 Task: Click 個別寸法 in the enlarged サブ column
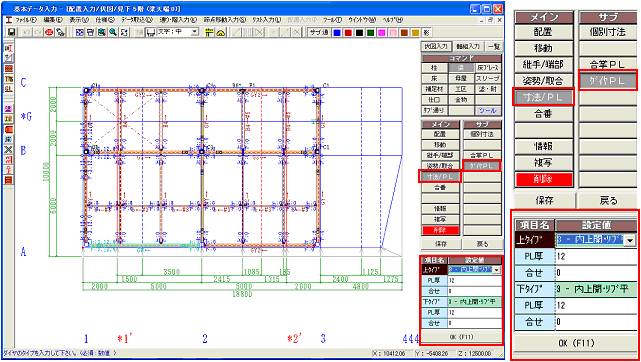click(x=608, y=32)
